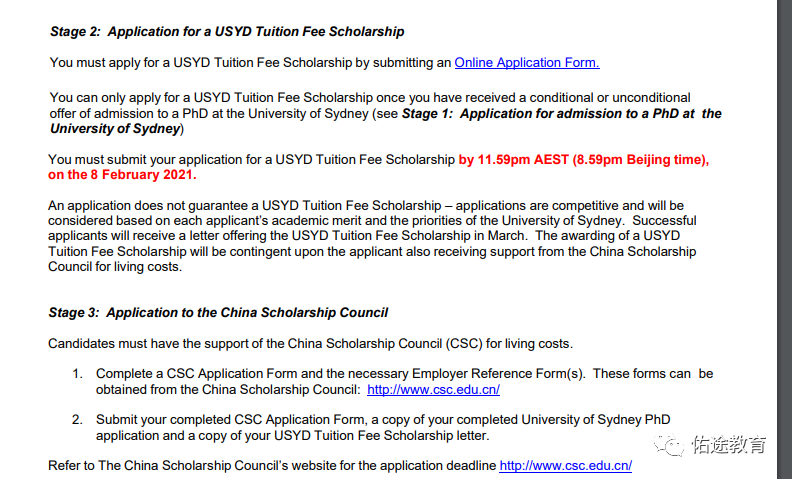792x479 pixels.
Task: Click the list number 1 marker
Action: (x=77, y=374)
